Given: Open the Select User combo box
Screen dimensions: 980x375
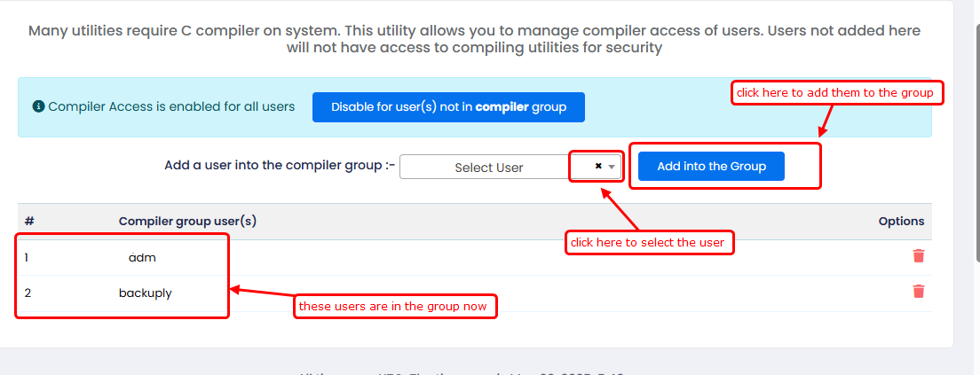Looking at the screenshot, I should [488, 168].
